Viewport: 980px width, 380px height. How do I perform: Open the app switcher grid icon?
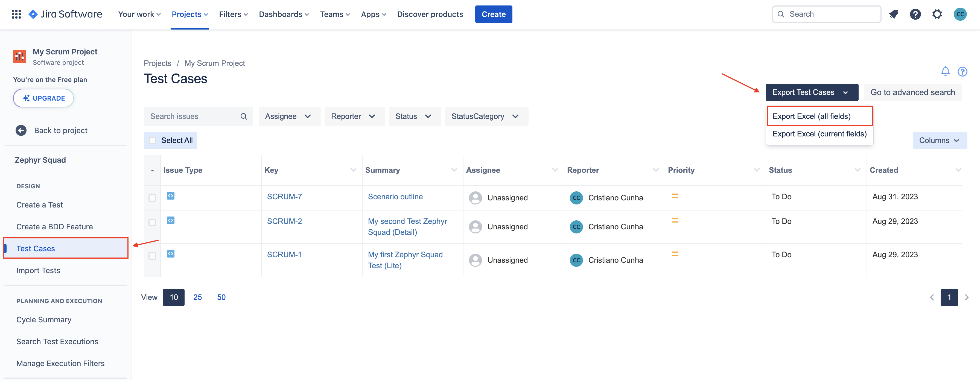[16, 14]
